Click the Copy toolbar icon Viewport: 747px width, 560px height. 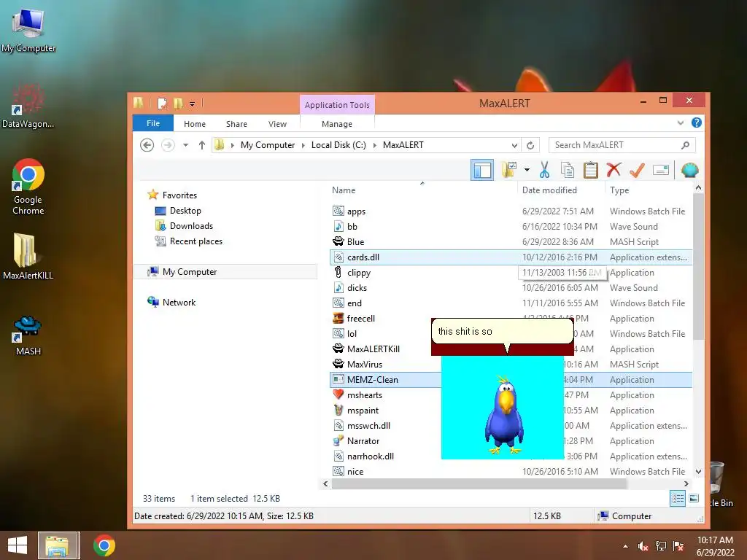[567, 170]
